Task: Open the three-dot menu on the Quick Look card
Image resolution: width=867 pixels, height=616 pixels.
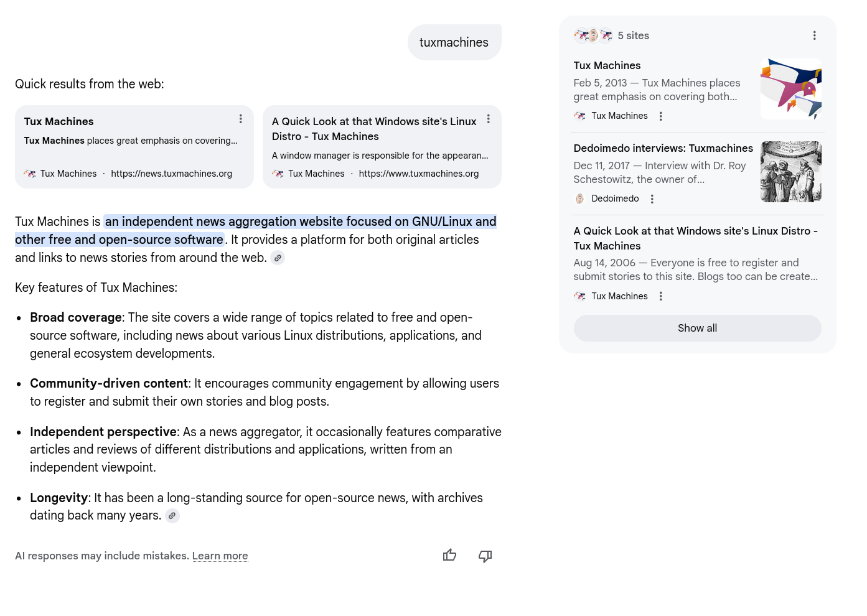Action: pyautogui.click(x=489, y=118)
